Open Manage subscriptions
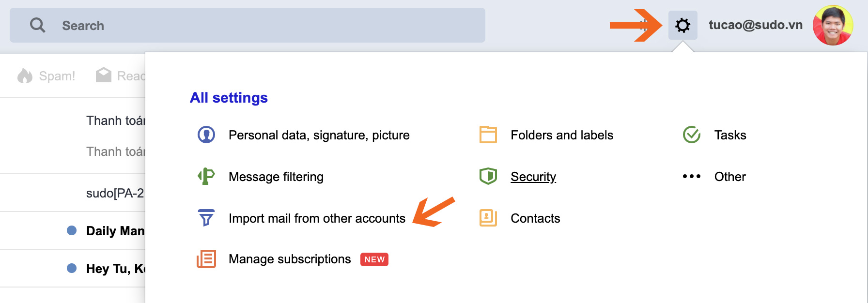Image resolution: width=868 pixels, height=303 pixels. [289, 259]
